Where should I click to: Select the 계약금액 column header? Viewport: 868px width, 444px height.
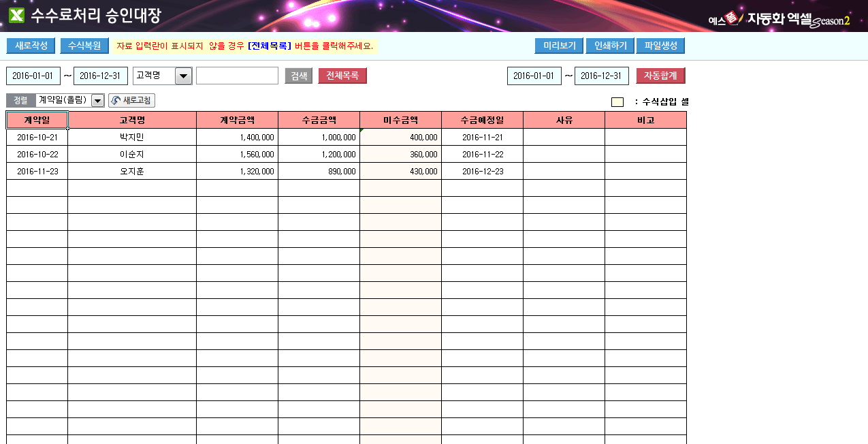238,120
